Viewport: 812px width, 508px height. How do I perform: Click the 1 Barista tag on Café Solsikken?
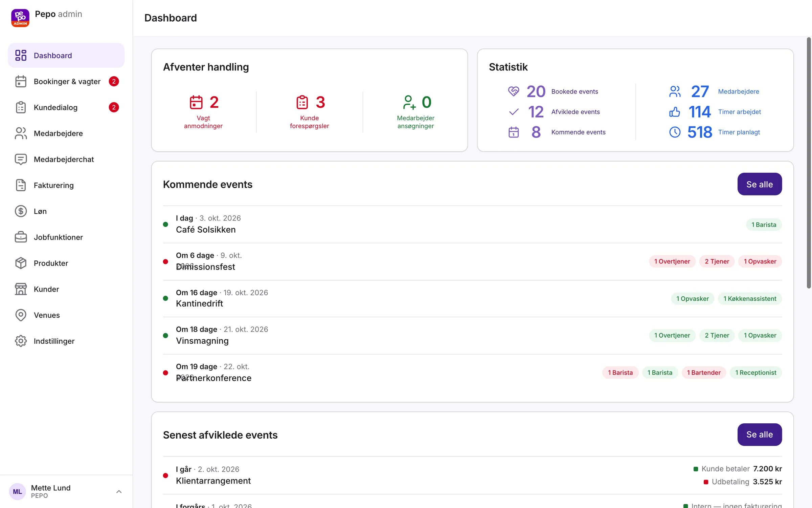pyautogui.click(x=764, y=225)
